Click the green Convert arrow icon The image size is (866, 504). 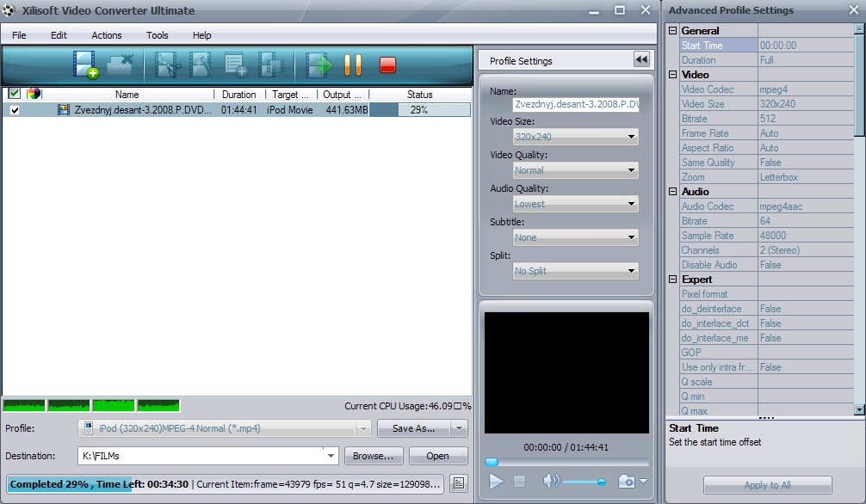pos(319,65)
